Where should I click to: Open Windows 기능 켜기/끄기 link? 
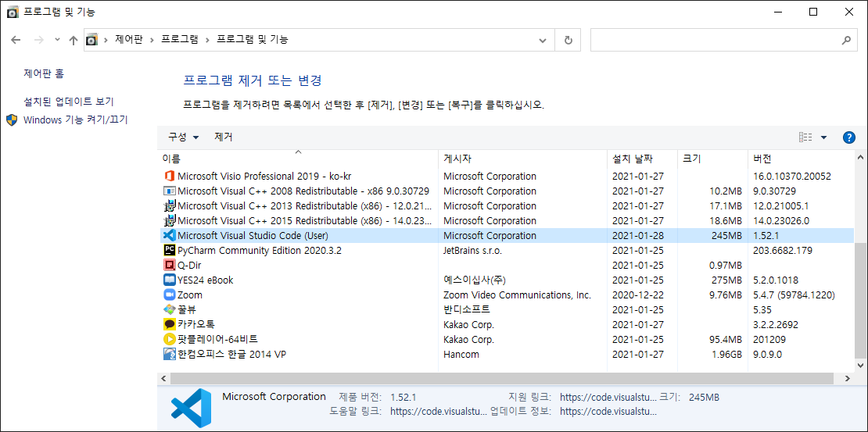75,120
